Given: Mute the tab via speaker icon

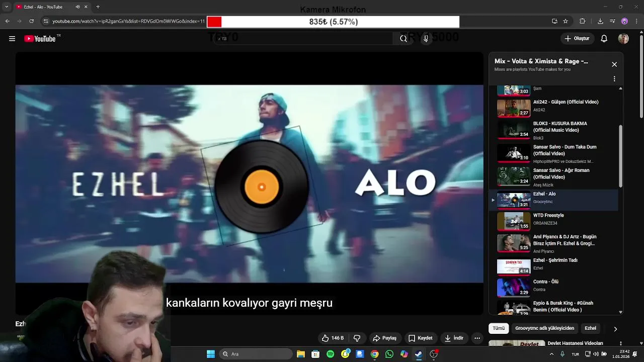Looking at the screenshot, I should click(x=77, y=7).
